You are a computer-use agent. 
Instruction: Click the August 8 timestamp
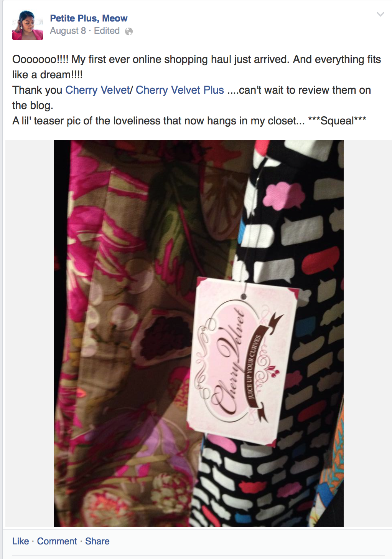[68, 31]
